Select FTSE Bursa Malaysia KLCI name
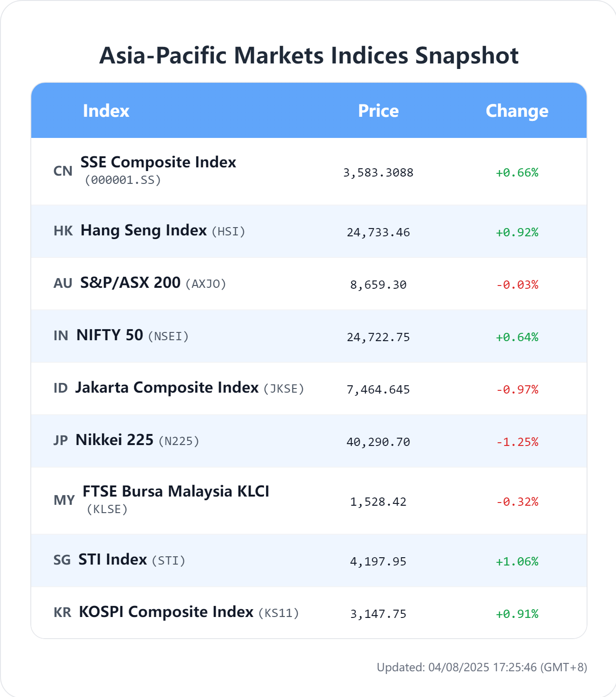Viewport: 616px width, 697px height. [x=176, y=491]
